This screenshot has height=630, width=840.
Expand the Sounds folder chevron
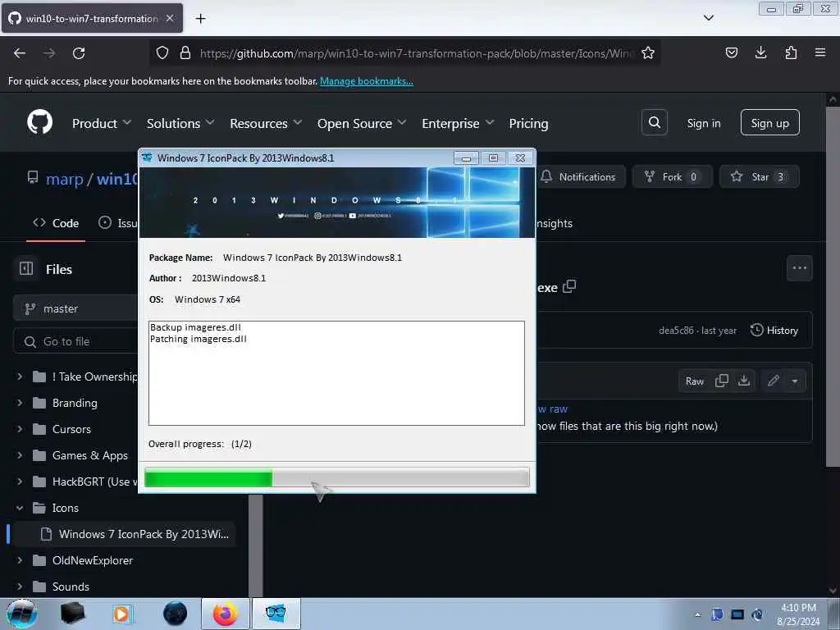20,587
